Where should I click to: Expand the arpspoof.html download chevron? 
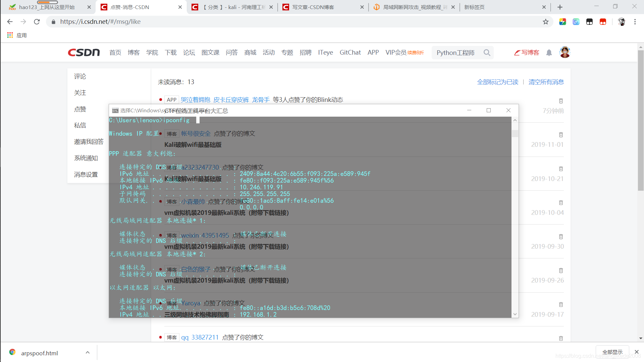pos(88,353)
